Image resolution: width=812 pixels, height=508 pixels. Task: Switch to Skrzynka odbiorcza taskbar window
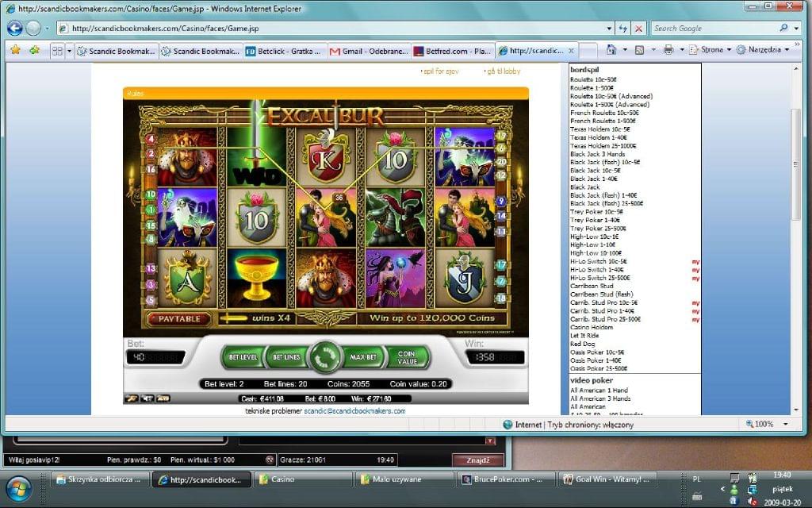[100, 479]
